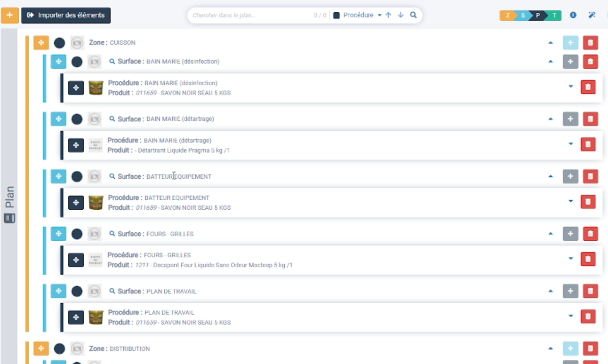Select the Z zone tab in breadcrumb
The width and height of the screenshot is (608, 364).
point(507,16)
